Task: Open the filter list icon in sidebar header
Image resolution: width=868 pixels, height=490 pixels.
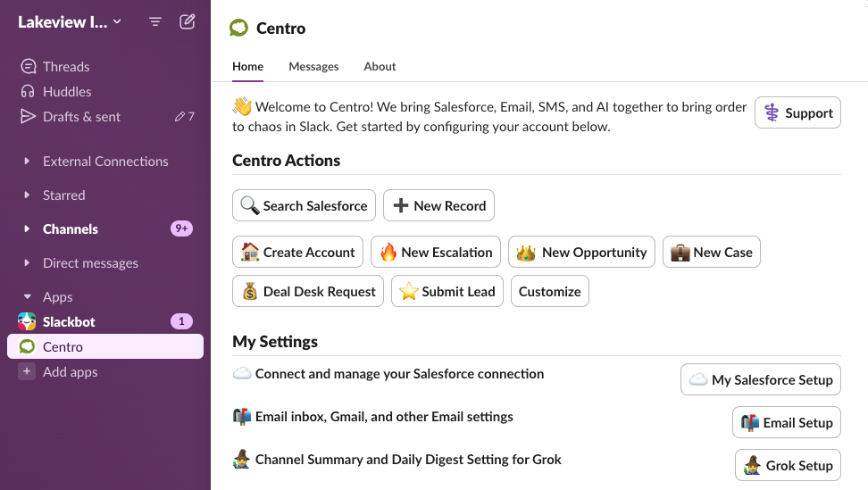Action: pos(155,21)
